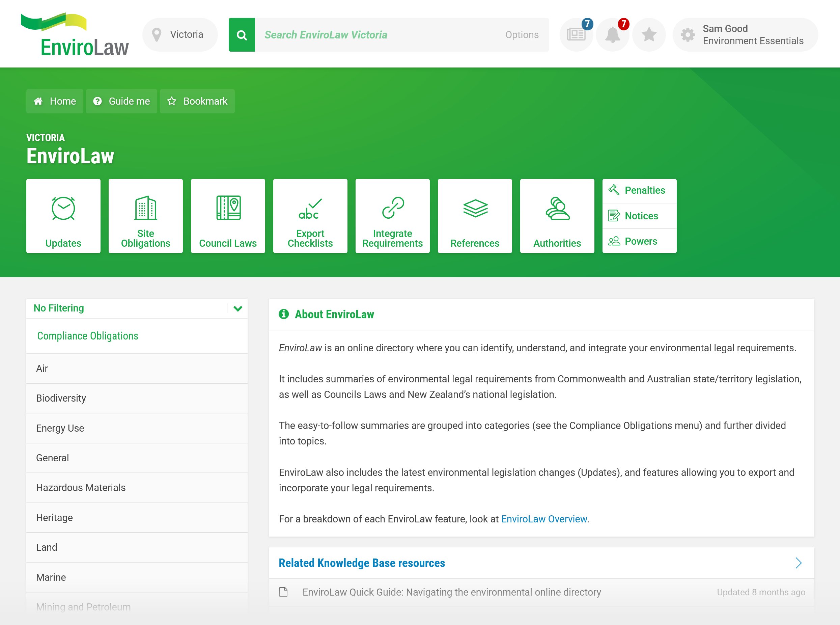Screen dimensions: 840x625
Task: Select Compliance Obligations menu header
Action: pyautogui.click(x=137, y=336)
